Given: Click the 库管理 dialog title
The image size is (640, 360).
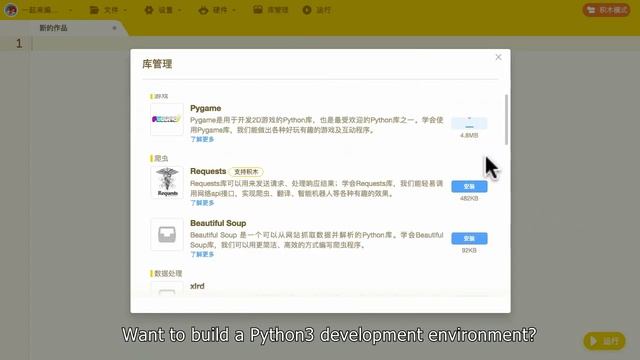Looking at the screenshot, I should pyautogui.click(x=157, y=64).
